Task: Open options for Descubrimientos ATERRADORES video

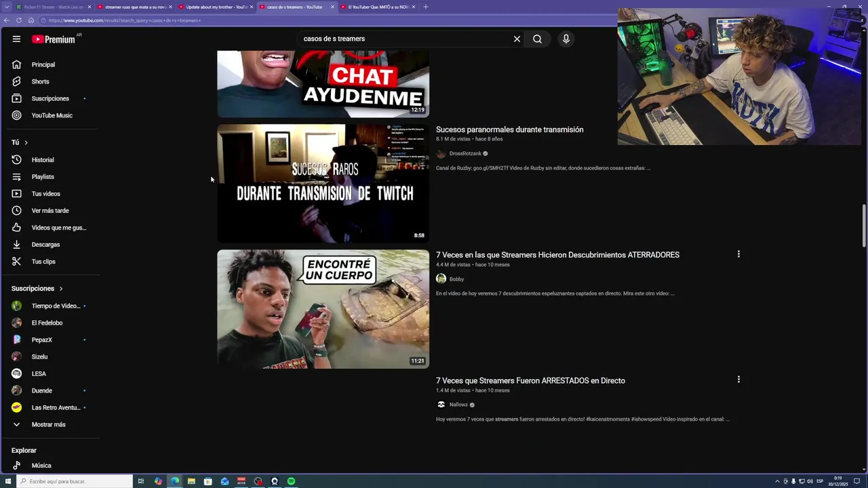Action: coord(738,254)
